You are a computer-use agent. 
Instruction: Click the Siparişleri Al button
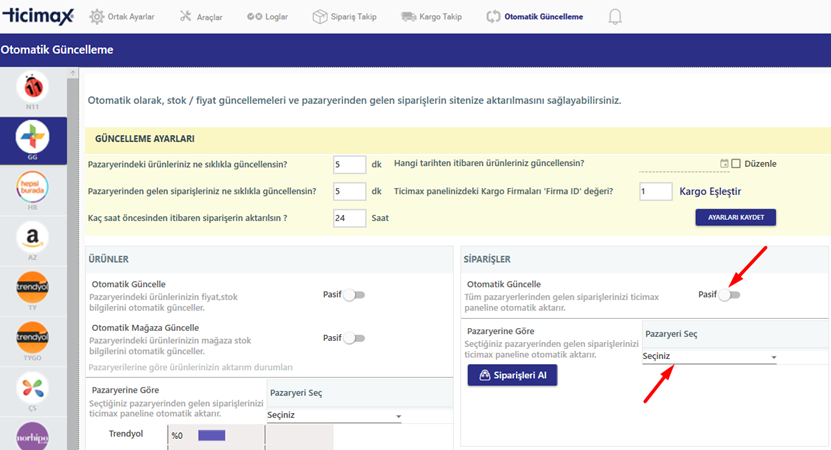point(512,375)
